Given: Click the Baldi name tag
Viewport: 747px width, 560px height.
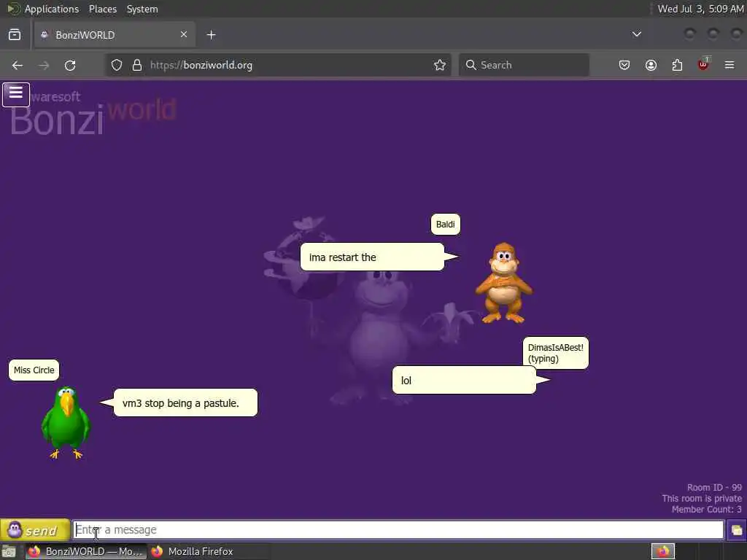Looking at the screenshot, I should [x=446, y=225].
